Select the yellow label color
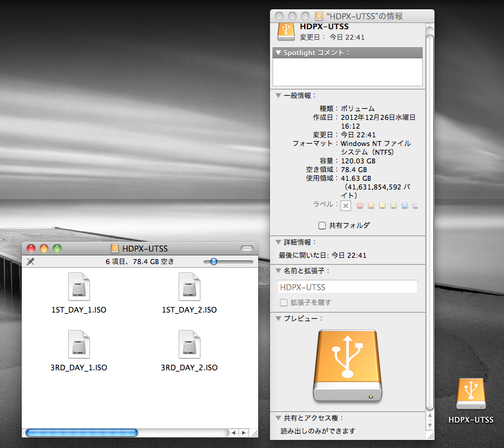504x448 pixels. point(382,205)
